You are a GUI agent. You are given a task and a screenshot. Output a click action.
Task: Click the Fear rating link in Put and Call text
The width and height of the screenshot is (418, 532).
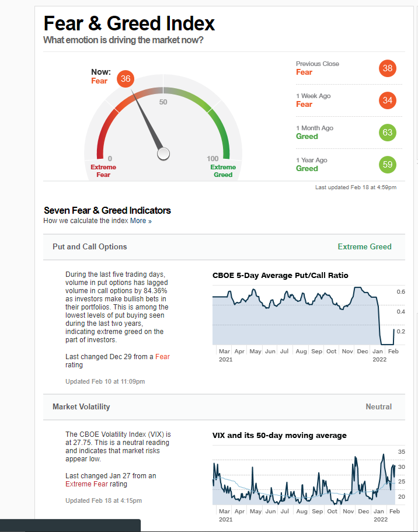pyautogui.click(x=162, y=356)
